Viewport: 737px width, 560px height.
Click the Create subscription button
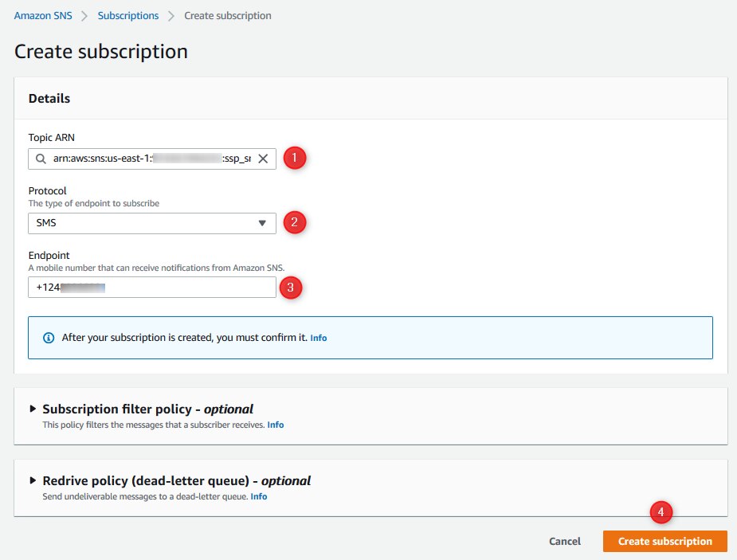tap(665, 541)
